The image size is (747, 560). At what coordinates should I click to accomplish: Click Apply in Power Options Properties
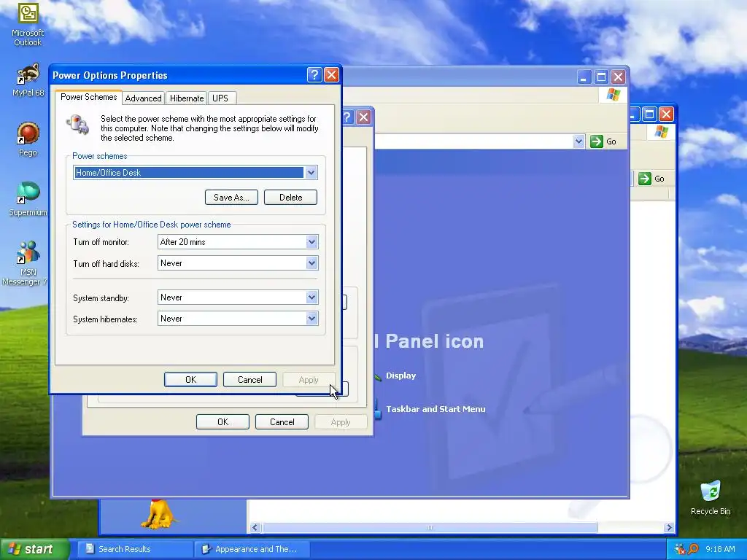pyautogui.click(x=309, y=379)
